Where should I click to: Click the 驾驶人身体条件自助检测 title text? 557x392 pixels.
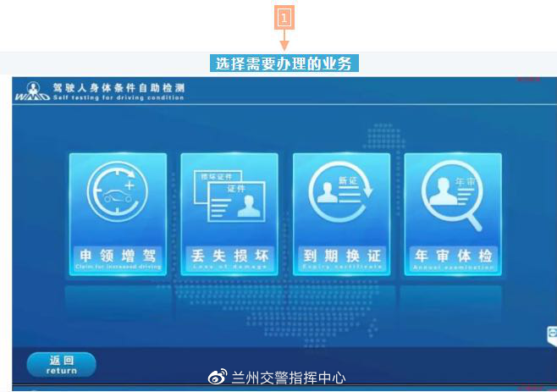(118, 87)
